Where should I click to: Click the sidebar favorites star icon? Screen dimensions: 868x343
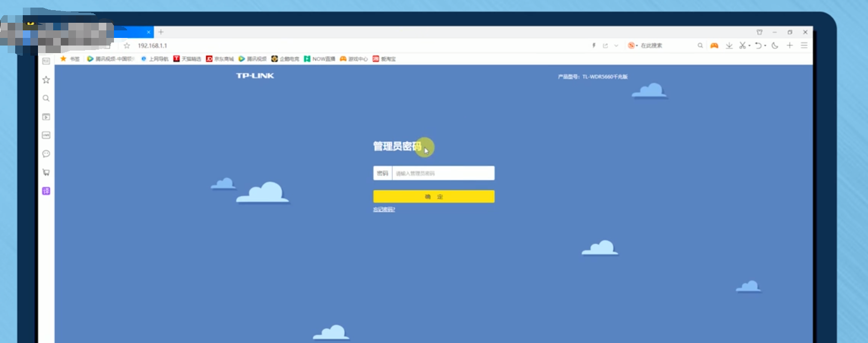[46, 80]
